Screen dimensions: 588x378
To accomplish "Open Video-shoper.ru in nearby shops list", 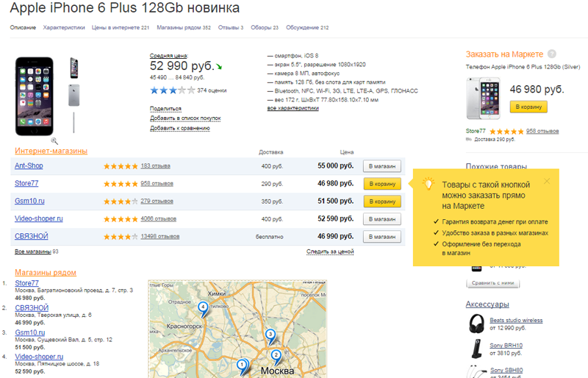I will click(39, 357).
